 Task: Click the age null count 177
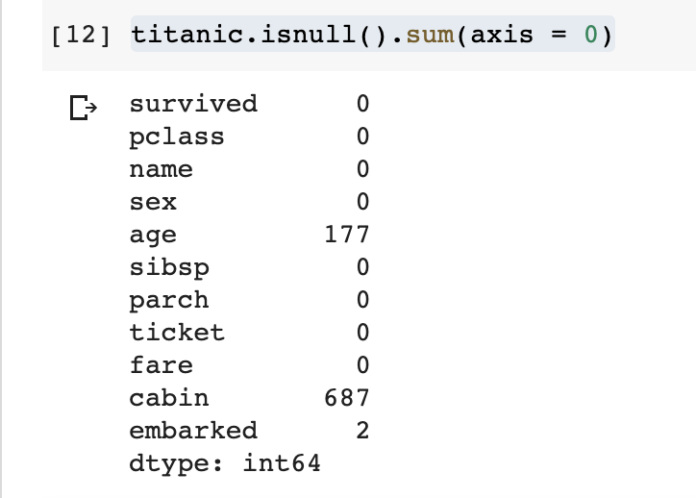click(x=347, y=234)
